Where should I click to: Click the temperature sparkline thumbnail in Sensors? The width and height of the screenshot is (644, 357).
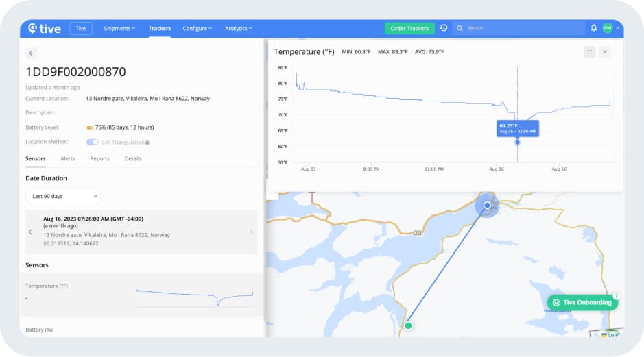pyautogui.click(x=194, y=295)
